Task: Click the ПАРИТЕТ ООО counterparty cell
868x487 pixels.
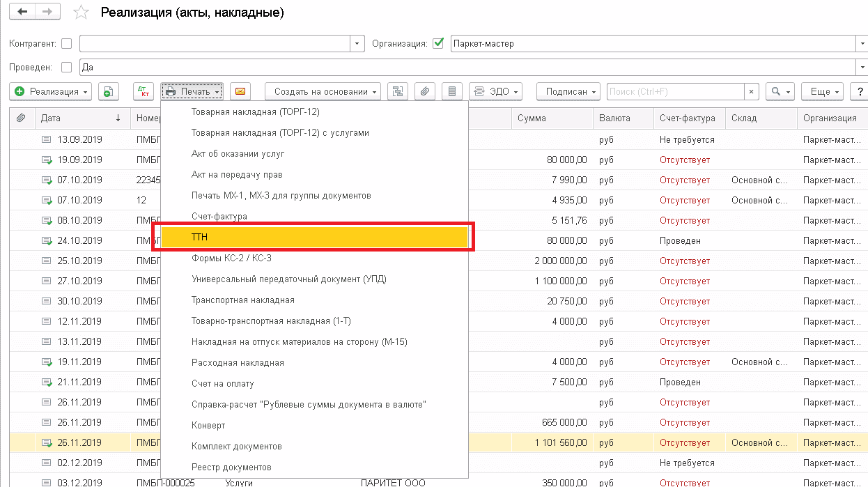Action: click(393, 483)
